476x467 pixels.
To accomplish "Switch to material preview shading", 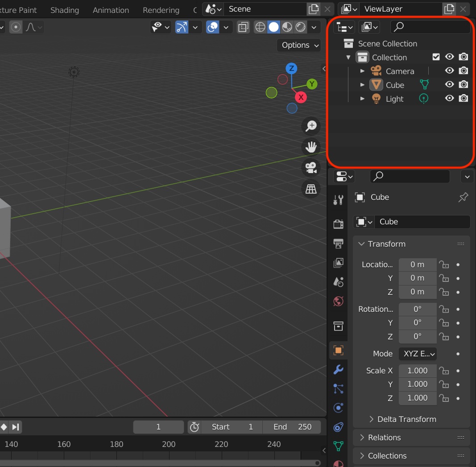I will pos(287,27).
